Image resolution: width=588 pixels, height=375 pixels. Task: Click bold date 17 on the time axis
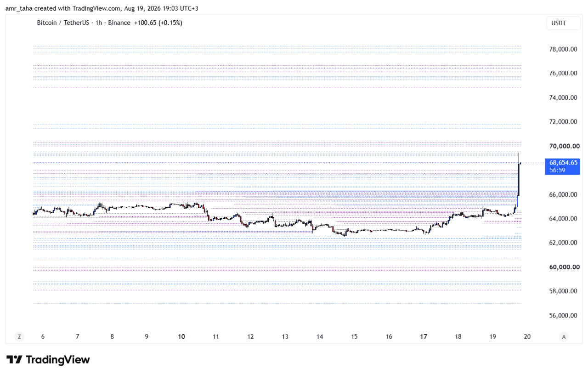click(x=424, y=337)
